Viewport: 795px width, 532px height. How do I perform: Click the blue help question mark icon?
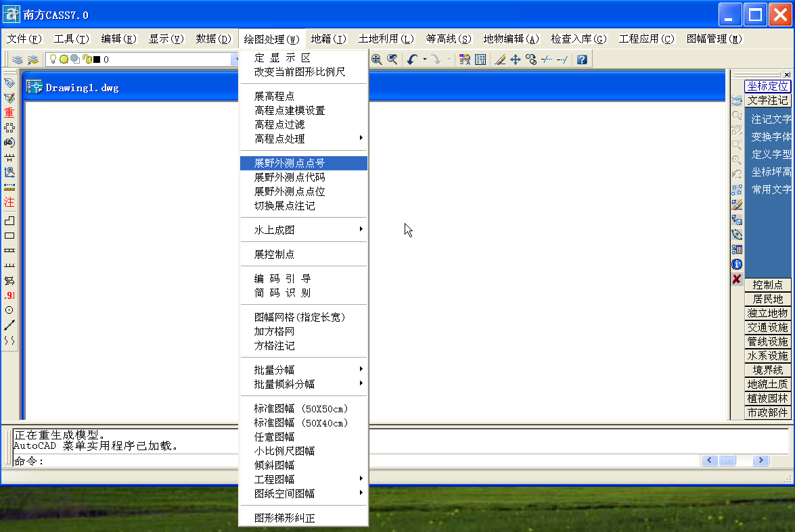[582, 59]
